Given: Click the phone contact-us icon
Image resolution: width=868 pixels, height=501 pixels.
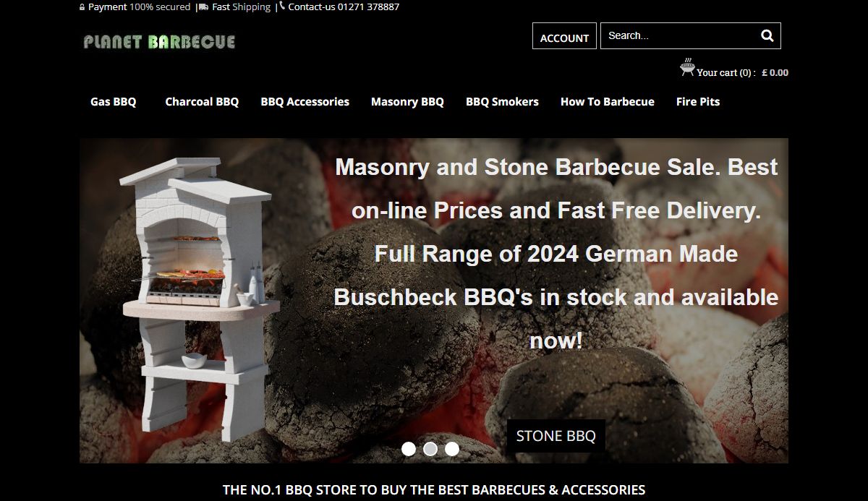Looking at the screenshot, I should coord(282,7).
